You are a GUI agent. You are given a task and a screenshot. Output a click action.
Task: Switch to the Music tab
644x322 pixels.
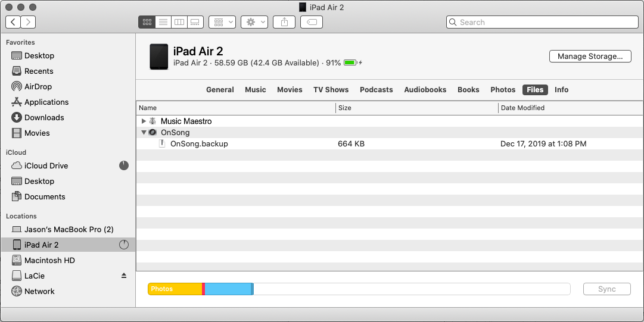pos(256,90)
